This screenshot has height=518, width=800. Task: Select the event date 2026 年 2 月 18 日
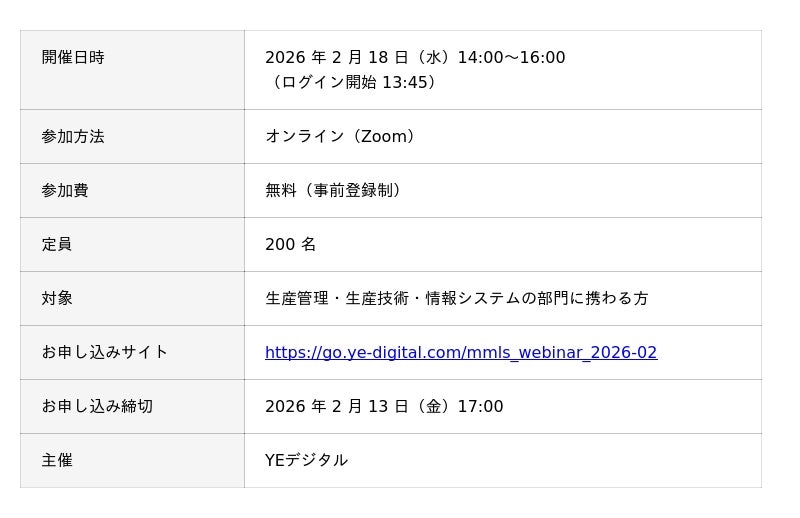point(336,58)
